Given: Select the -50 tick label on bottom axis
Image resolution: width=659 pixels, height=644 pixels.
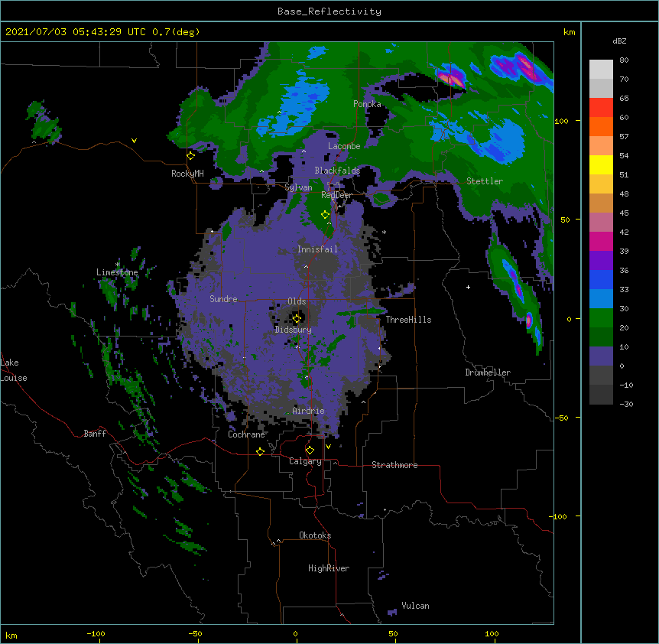Looking at the screenshot, I should (195, 633).
